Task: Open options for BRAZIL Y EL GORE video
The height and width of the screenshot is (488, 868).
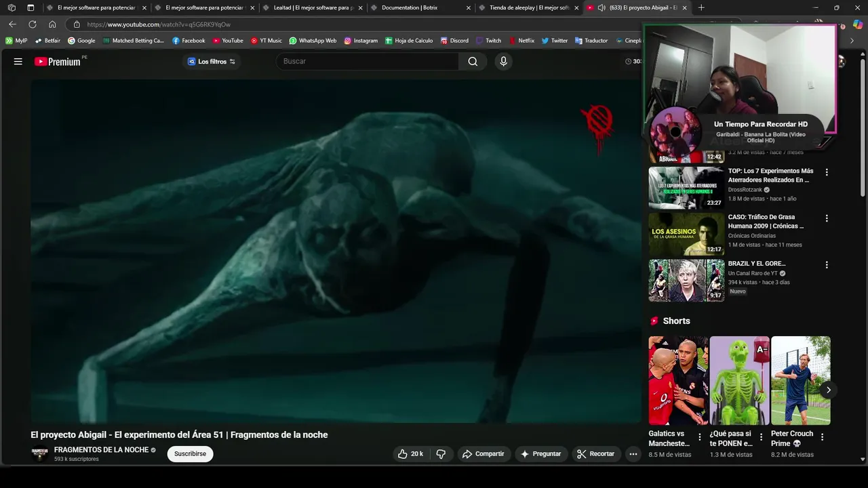Action: pos(826,264)
